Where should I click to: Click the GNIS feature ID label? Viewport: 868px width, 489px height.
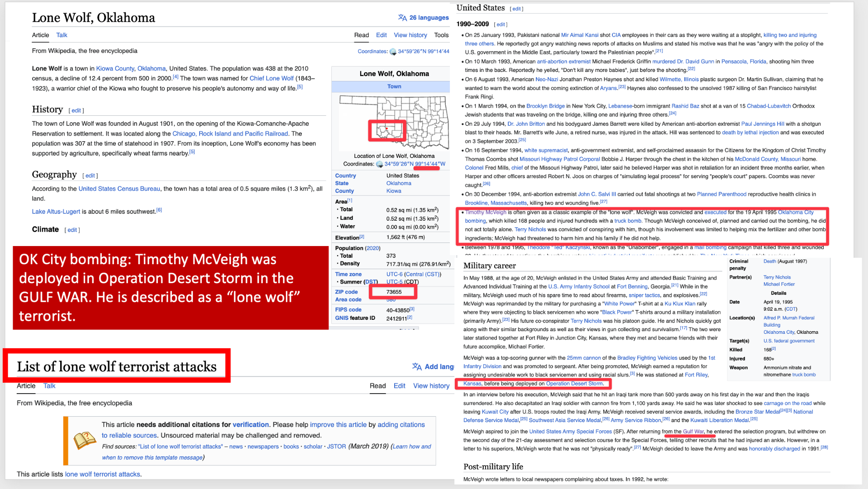click(x=355, y=318)
